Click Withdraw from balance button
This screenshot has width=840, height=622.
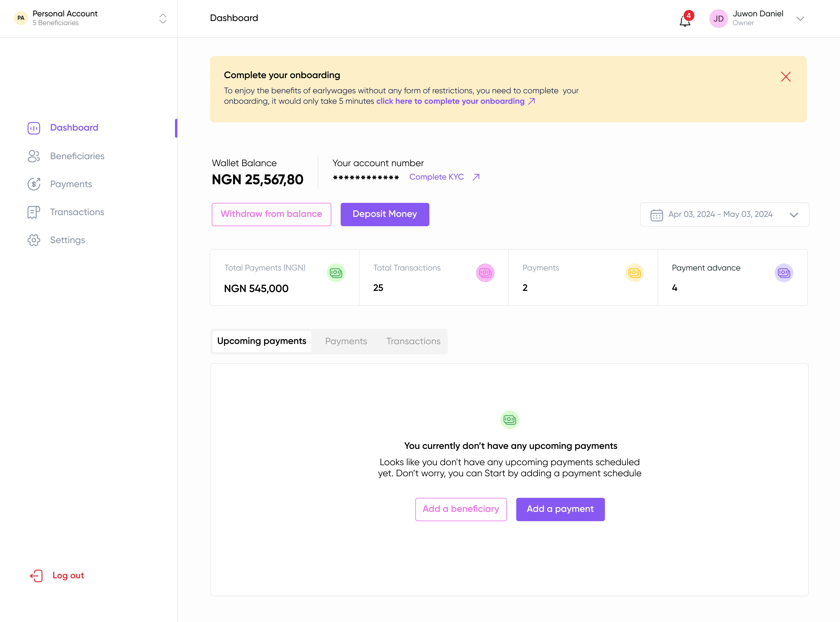point(271,215)
